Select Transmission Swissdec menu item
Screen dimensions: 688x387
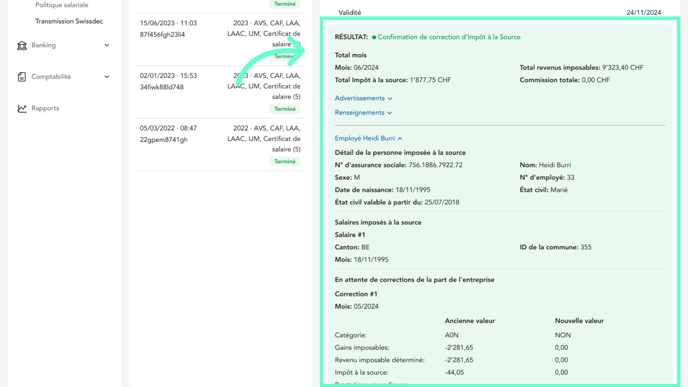tap(69, 21)
